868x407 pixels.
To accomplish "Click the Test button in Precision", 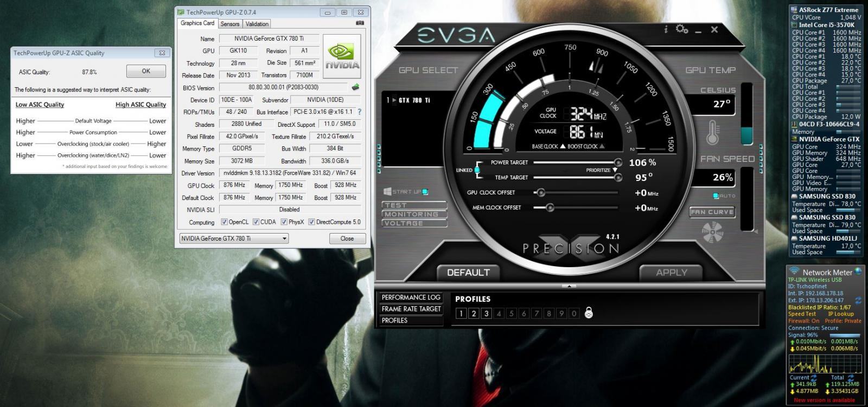I will click(414, 205).
